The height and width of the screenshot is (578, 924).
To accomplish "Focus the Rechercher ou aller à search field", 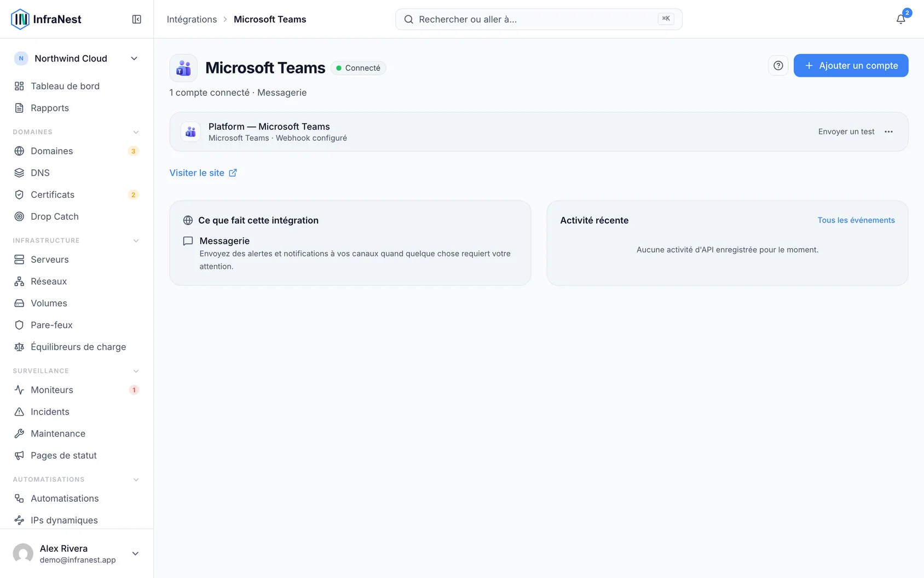I will 539,19.
